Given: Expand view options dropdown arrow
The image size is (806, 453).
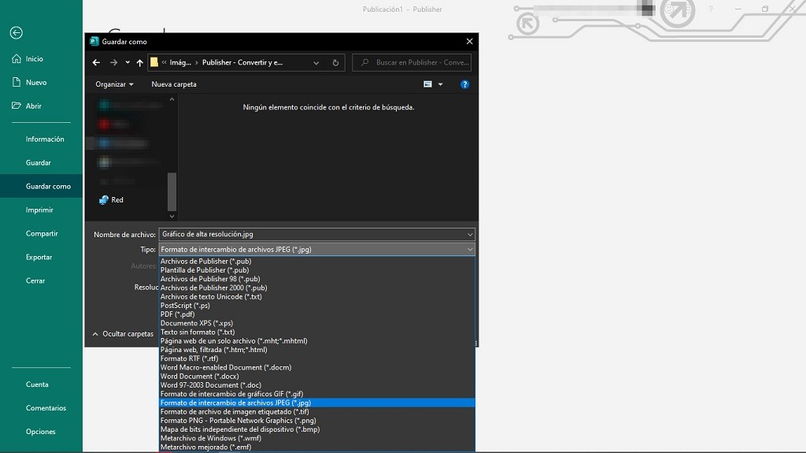Looking at the screenshot, I should pyautogui.click(x=441, y=84).
